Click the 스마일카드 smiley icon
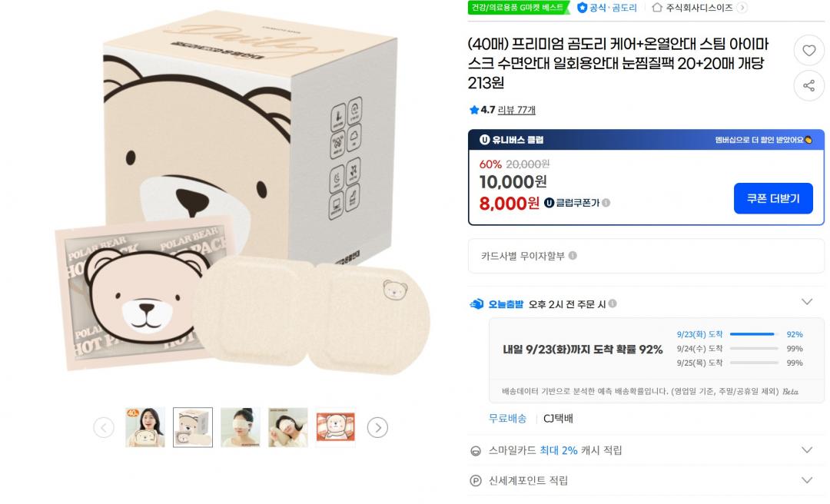830x504 pixels. [x=476, y=451]
